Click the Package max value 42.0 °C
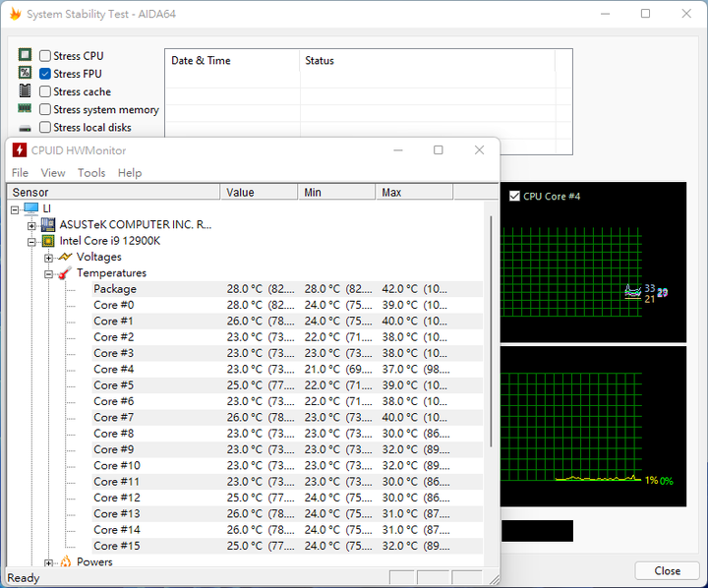 tap(399, 289)
